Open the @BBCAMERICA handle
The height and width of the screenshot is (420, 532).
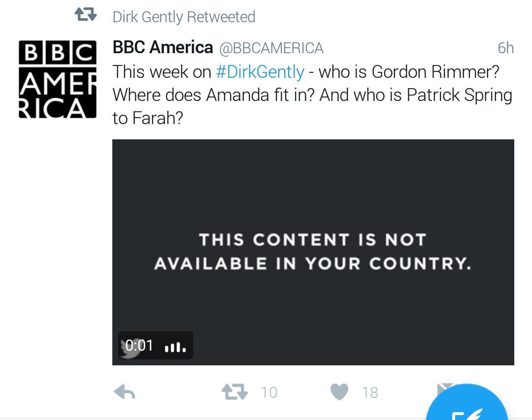[271, 48]
